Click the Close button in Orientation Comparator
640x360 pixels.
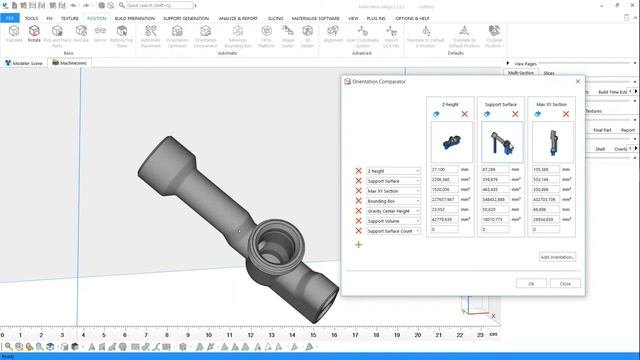[565, 284]
